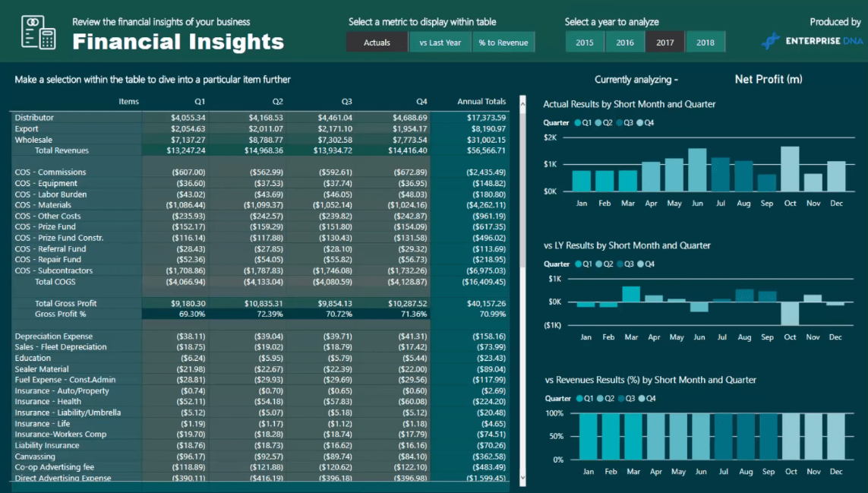Click the Oct bar in Actual Results chart
The height and width of the screenshot is (493, 868).
pyautogui.click(x=790, y=169)
